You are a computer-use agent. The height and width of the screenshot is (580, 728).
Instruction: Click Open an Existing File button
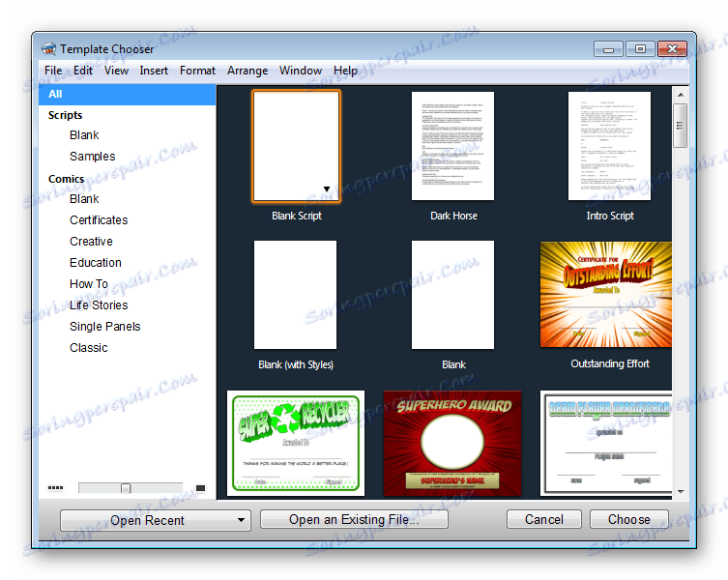click(x=354, y=519)
